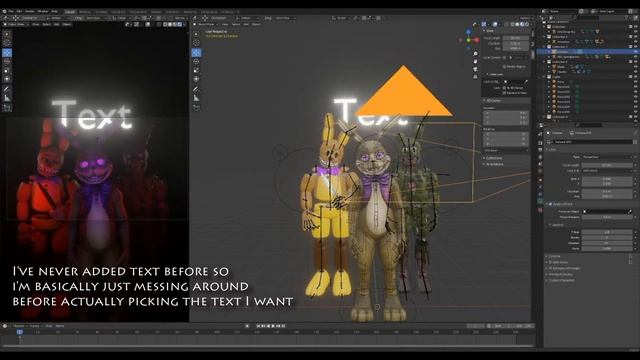Expand Collections panel in sidebar
This screenshot has width=640, height=360.
pyautogui.click(x=493, y=158)
